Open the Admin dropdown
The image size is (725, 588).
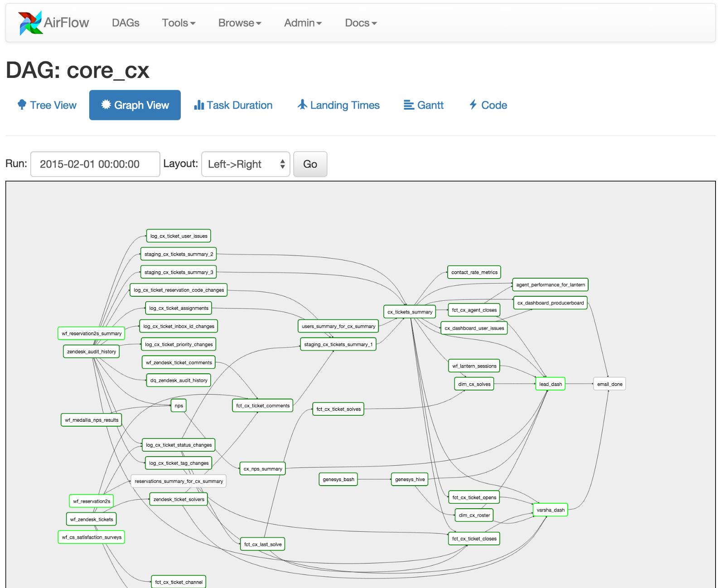pyautogui.click(x=303, y=23)
